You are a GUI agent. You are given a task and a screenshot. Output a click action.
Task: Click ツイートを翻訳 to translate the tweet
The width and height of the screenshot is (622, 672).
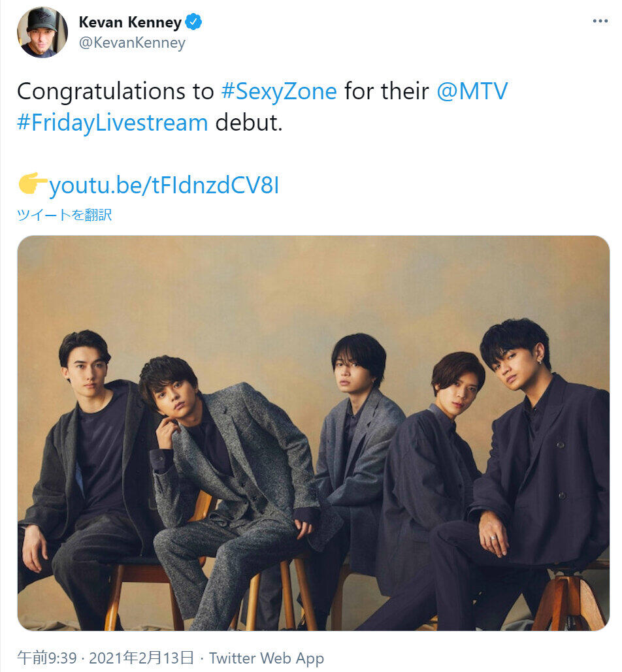pos(64,215)
